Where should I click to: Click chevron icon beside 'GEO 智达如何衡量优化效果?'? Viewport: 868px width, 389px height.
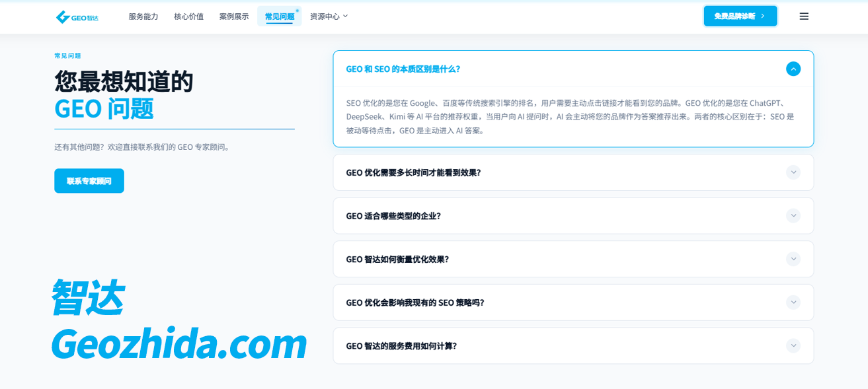pyautogui.click(x=793, y=259)
